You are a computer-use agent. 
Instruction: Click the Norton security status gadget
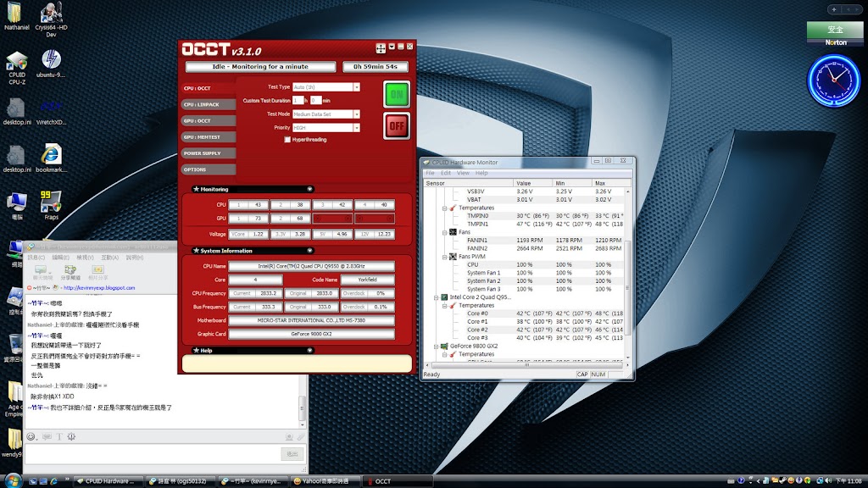coord(835,34)
